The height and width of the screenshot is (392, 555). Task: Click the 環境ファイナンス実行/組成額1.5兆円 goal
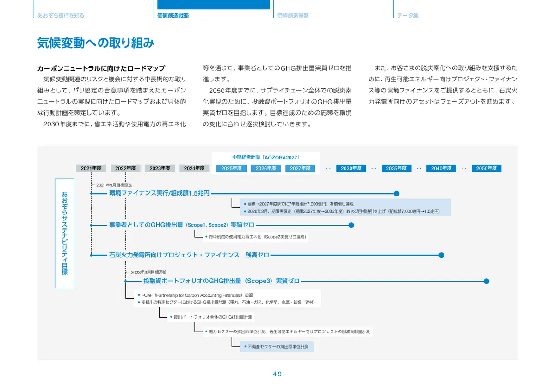(x=159, y=193)
